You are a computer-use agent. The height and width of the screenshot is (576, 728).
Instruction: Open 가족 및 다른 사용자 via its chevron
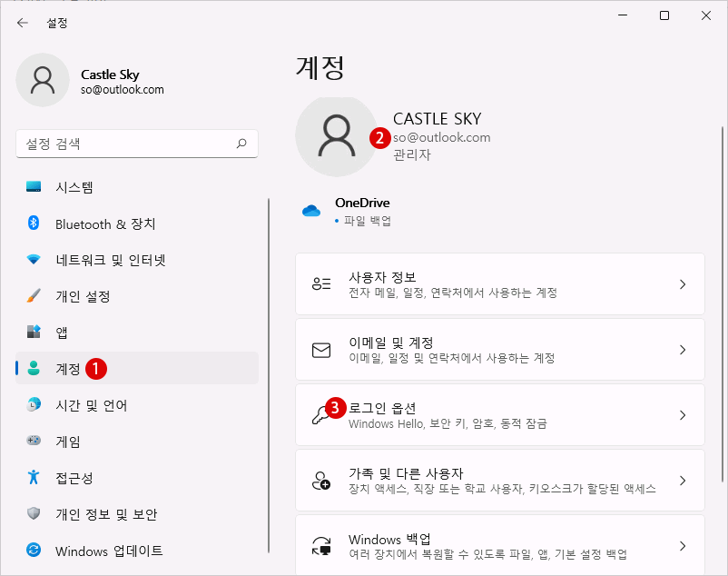click(x=683, y=481)
